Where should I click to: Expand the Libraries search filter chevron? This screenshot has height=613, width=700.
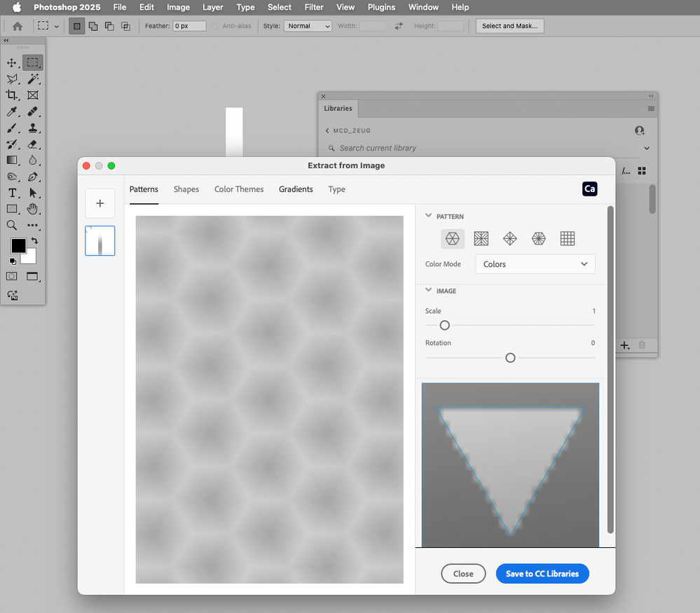647,149
